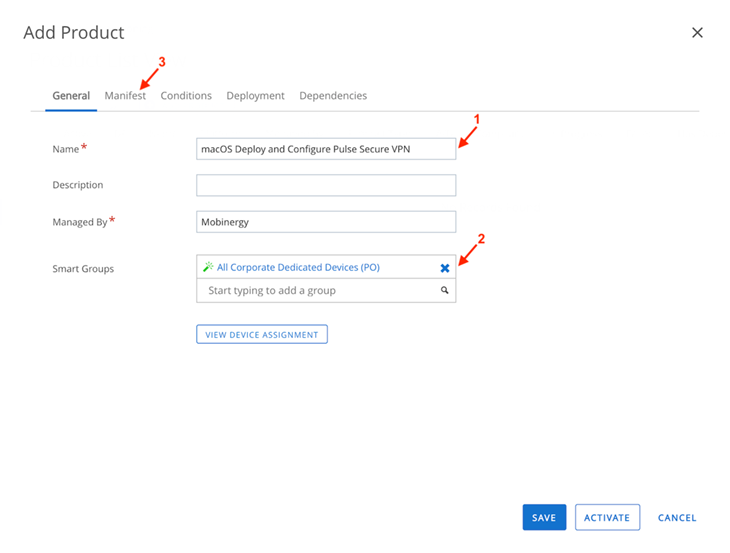Click the magnifier icon in group search
The width and height of the screenshot is (730, 553).
[445, 291]
